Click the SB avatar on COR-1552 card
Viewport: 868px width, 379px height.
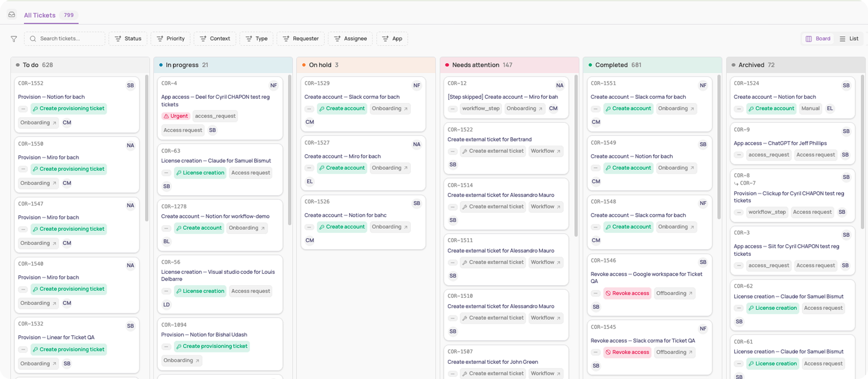[130, 86]
